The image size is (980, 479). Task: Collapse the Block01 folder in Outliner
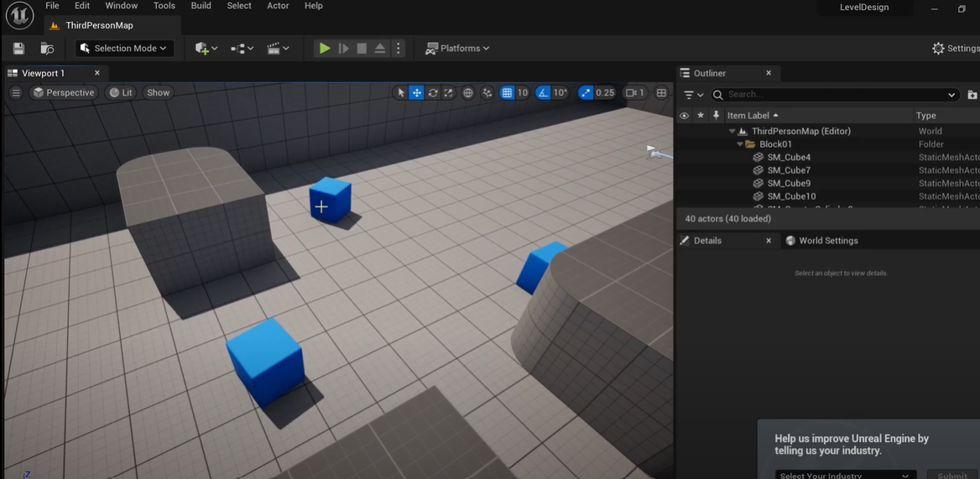[740, 144]
